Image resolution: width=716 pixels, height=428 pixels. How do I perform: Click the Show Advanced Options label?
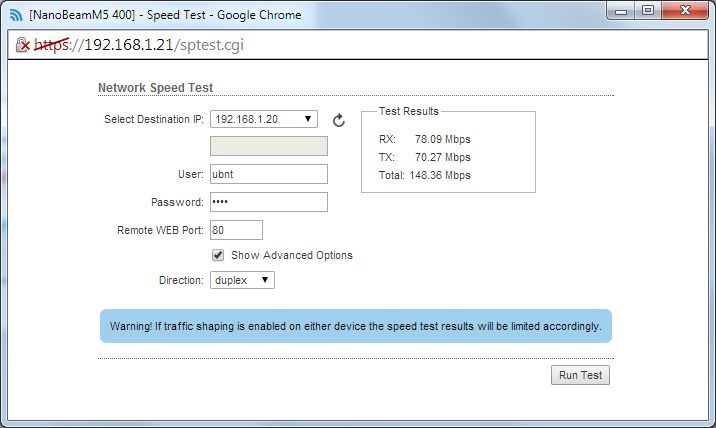[292, 255]
